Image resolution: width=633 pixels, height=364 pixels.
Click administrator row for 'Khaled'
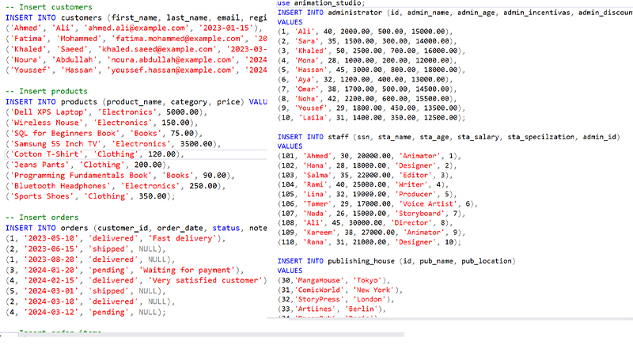click(x=371, y=51)
